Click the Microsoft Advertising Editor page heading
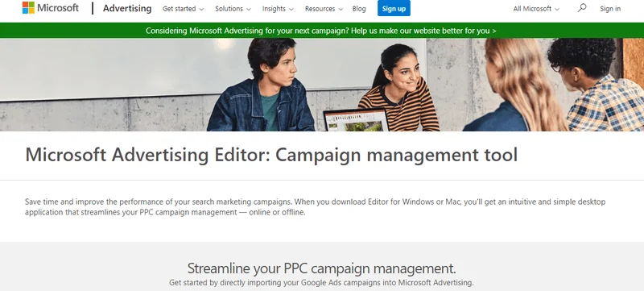The width and height of the screenshot is (644, 291). pyautogui.click(x=271, y=155)
